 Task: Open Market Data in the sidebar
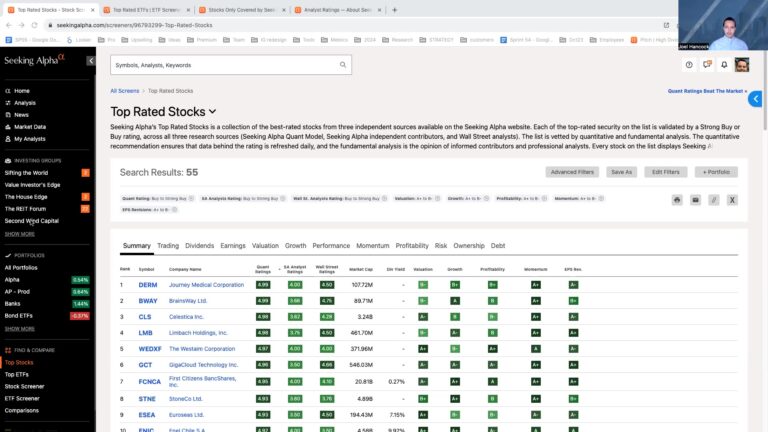point(29,127)
